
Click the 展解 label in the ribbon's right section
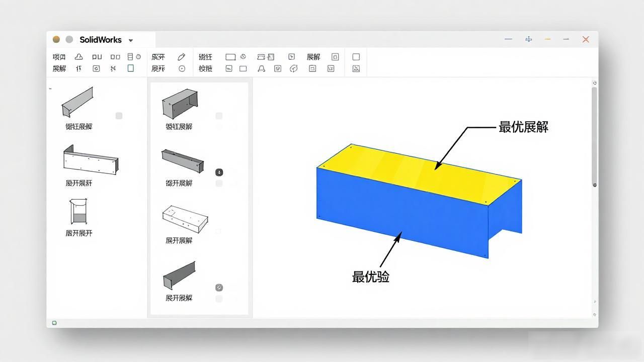[313, 57]
